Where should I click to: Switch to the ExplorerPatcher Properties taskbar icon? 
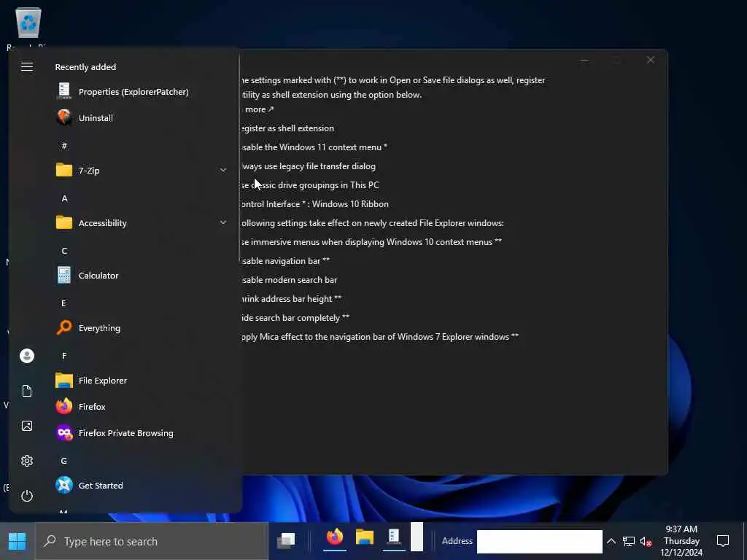pyautogui.click(x=394, y=538)
